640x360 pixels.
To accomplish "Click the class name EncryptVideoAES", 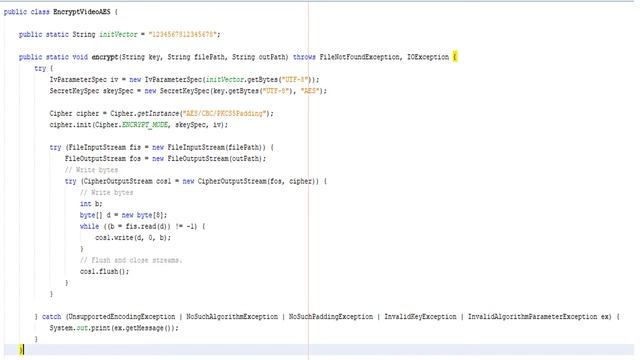I will [x=82, y=12].
